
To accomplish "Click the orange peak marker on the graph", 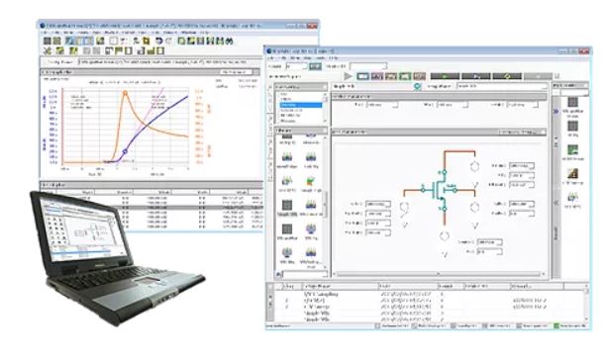I will (x=125, y=93).
